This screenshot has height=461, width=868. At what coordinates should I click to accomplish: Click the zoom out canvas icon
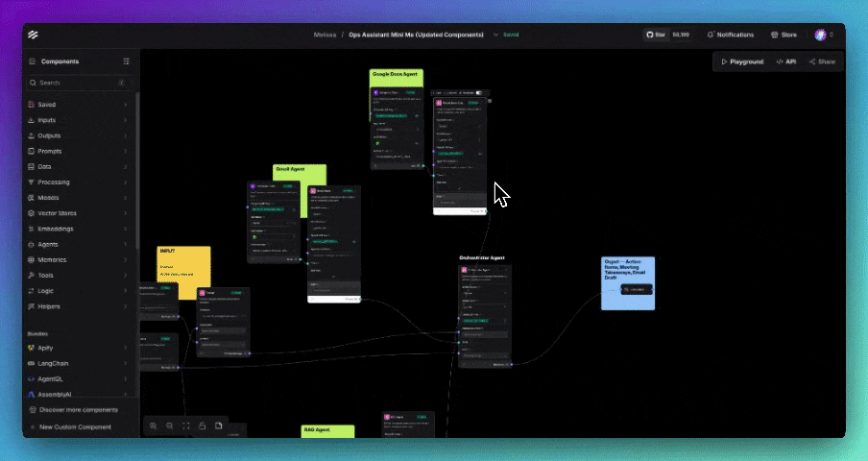pyautogui.click(x=170, y=425)
